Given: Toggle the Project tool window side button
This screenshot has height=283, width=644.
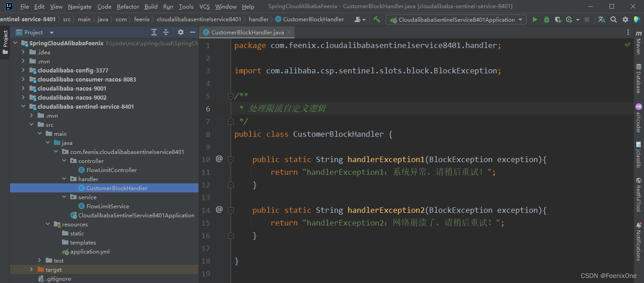Looking at the screenshot, I should (5, 42).
